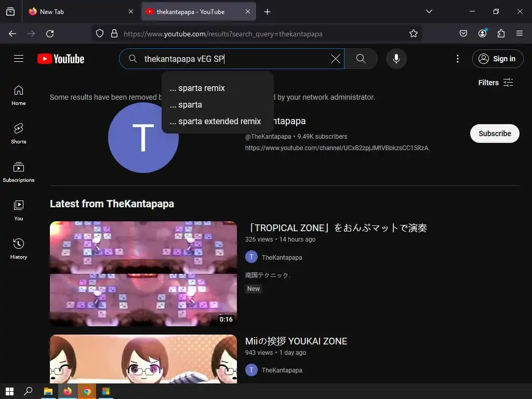Image resolution: width=532 pixels, height=399 pixels.
Task: Select the thekantapapa - YouTube tab
Action: [x=198, y=11]
